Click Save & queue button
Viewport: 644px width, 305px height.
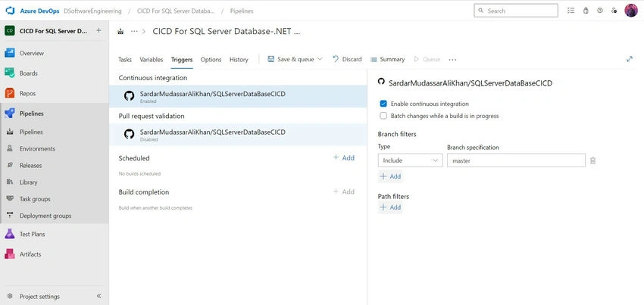pyautogui.click(x=291, y=59)
